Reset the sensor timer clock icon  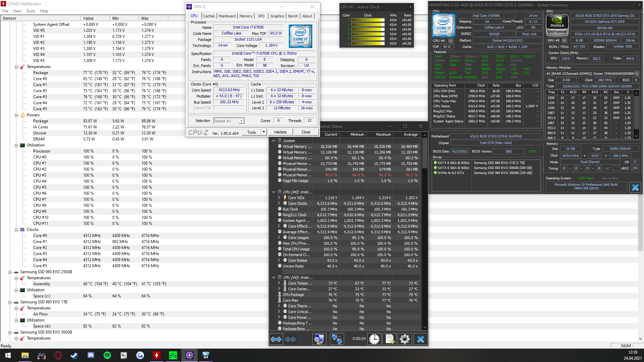pos(374,339)
